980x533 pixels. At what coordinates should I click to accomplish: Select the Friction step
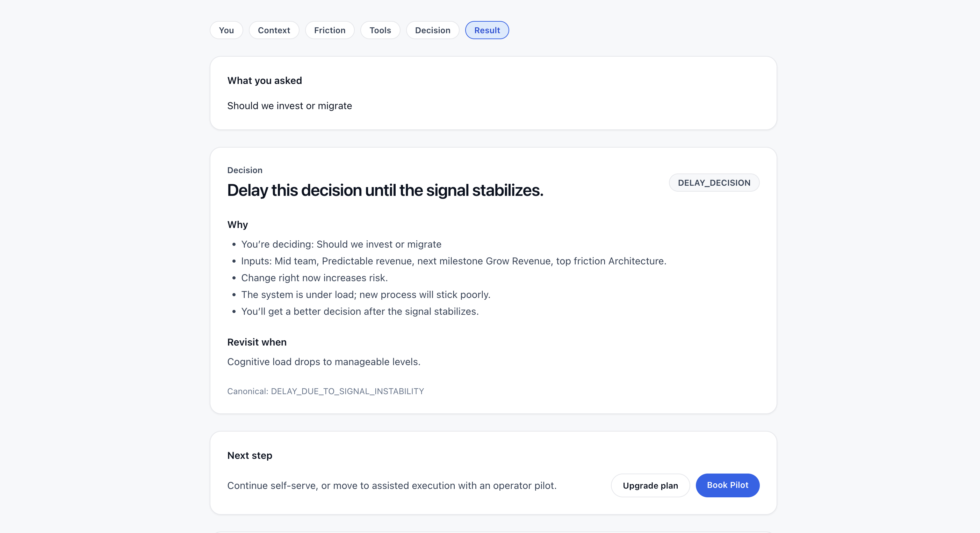pos(330,30)
